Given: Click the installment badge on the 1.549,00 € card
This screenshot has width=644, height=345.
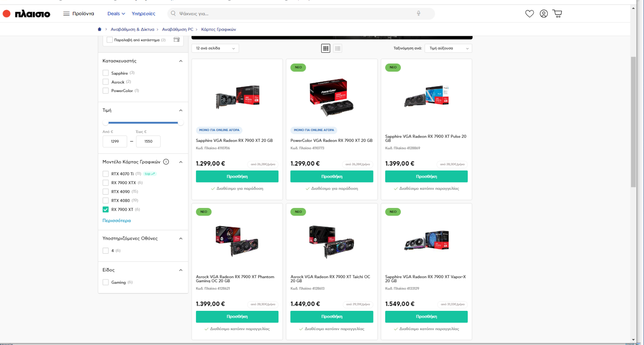Looking at the screenshot, I should pos(452,304).
